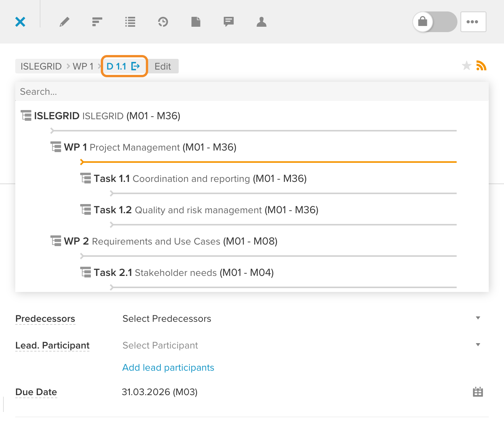Click the WP 1 breadcrumb
Screen dimensions: 504x428
83,66
